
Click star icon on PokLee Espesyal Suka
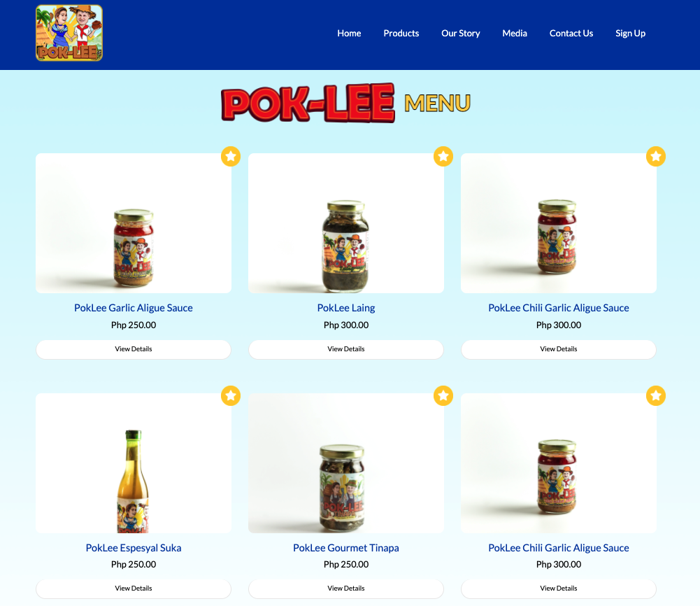click(231, 395)
